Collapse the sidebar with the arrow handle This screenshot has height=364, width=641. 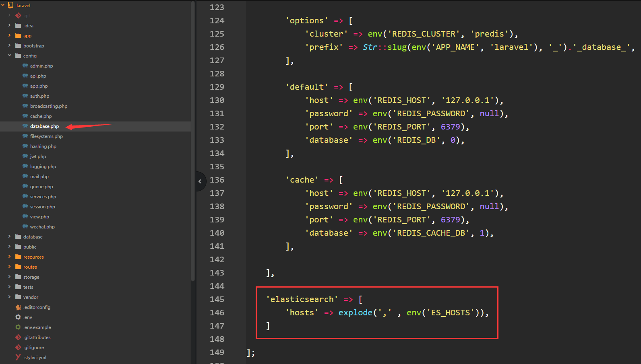click(x=200, y=181)
